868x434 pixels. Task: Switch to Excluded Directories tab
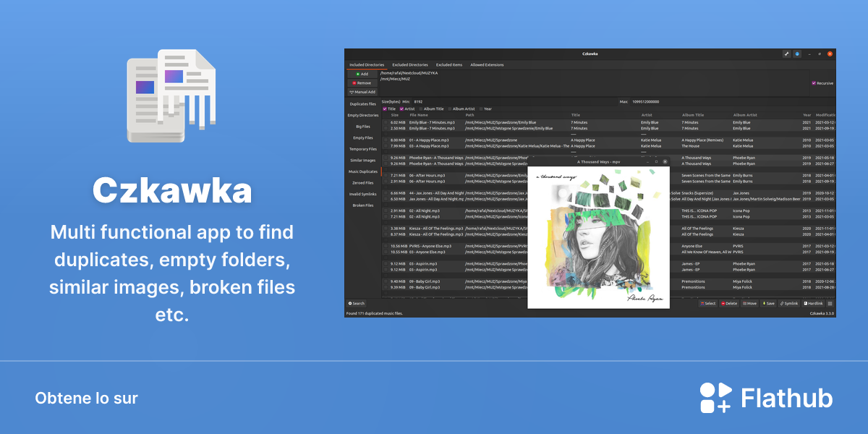pyautogui.click(x=410, y=65)
